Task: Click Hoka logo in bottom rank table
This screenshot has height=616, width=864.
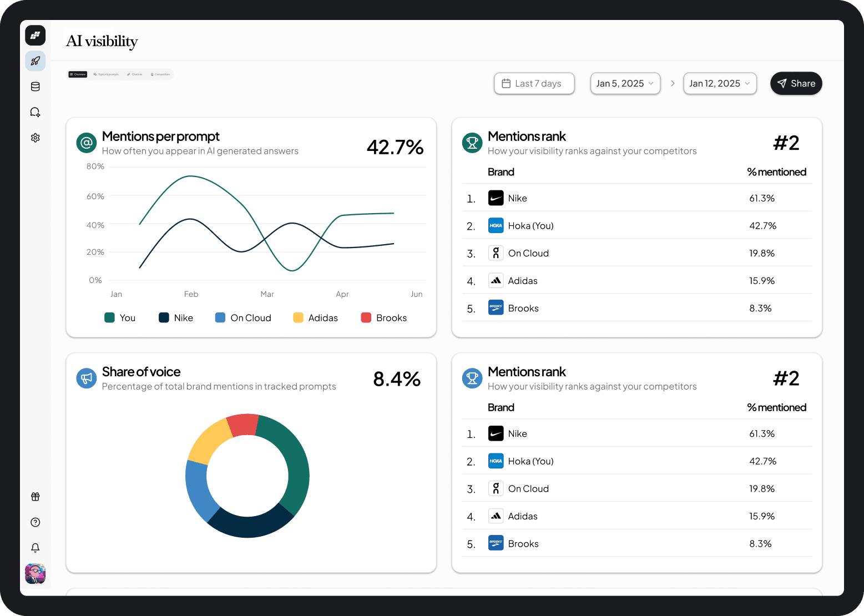Action: (x=496, y=461)
